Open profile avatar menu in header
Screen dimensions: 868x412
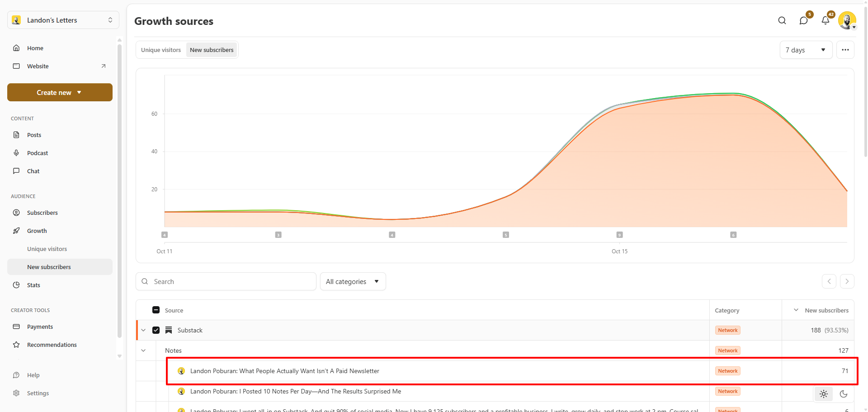click(847, 20)
